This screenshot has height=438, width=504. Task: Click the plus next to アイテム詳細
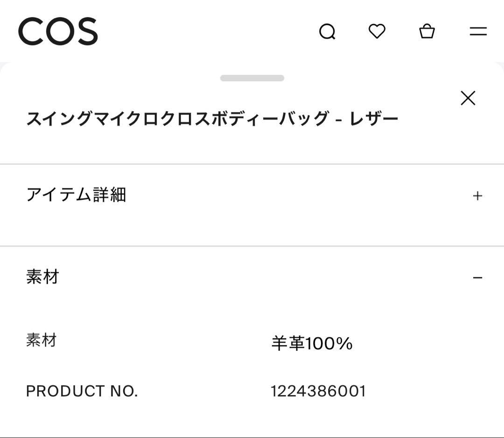pyautogui.click(x=477, y=196)
